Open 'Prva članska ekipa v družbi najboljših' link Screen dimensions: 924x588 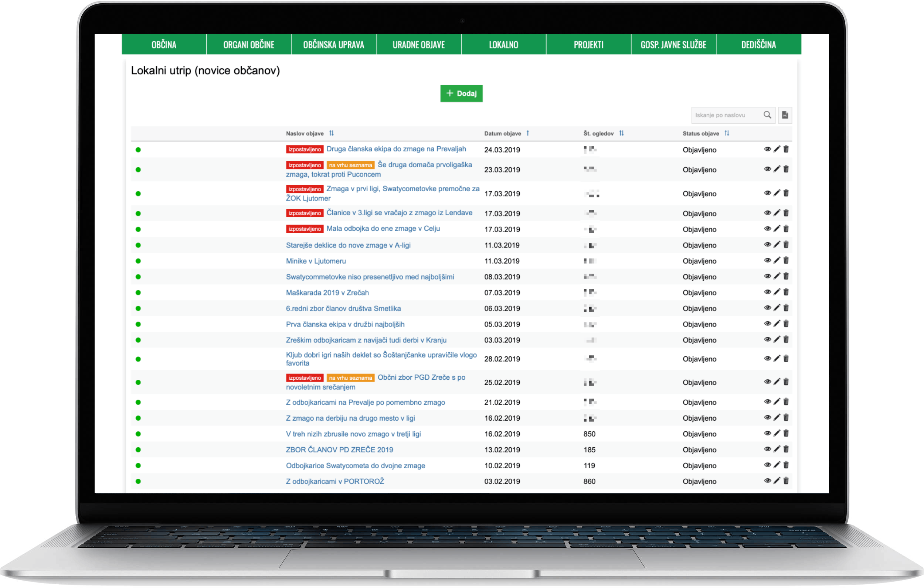(x=345, y=325)
